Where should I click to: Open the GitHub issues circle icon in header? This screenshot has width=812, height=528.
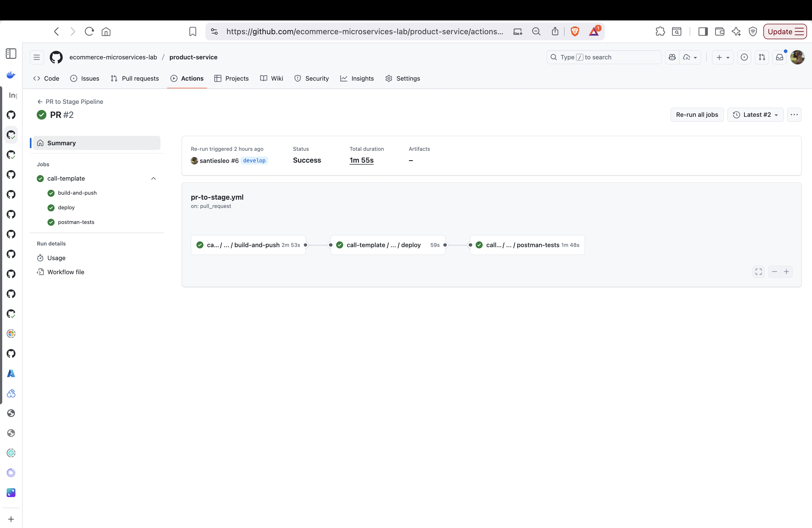744,57
